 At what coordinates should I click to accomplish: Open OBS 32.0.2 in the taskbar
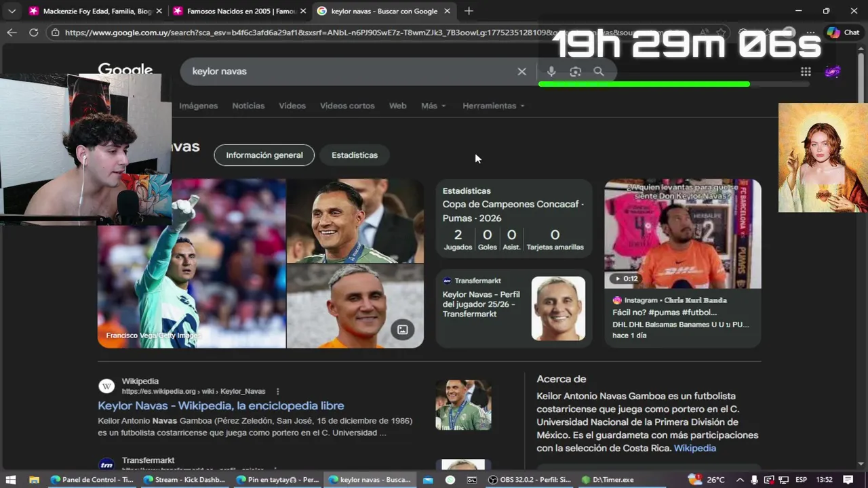click(530, 480)
